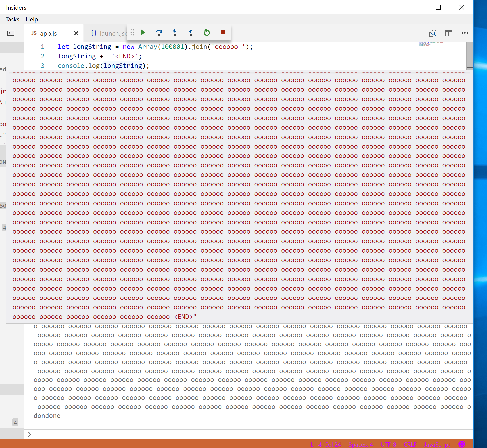This screenshot has width=487, height=448.
Task: Open the editor search preview icon
Action: tap(433, 33)
